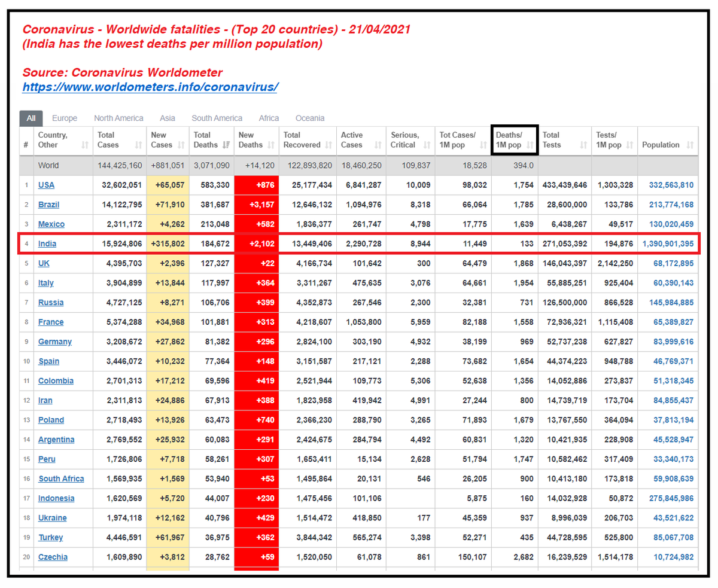
Task: Sort by Total Tests column arrows
Action: (x=582, y=145)
